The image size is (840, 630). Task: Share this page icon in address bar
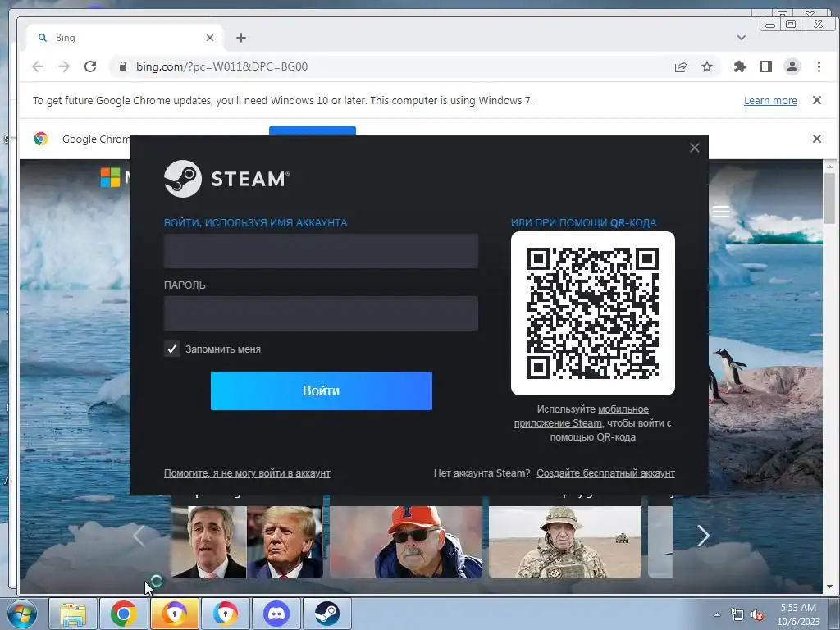click(x=681, y=66)
